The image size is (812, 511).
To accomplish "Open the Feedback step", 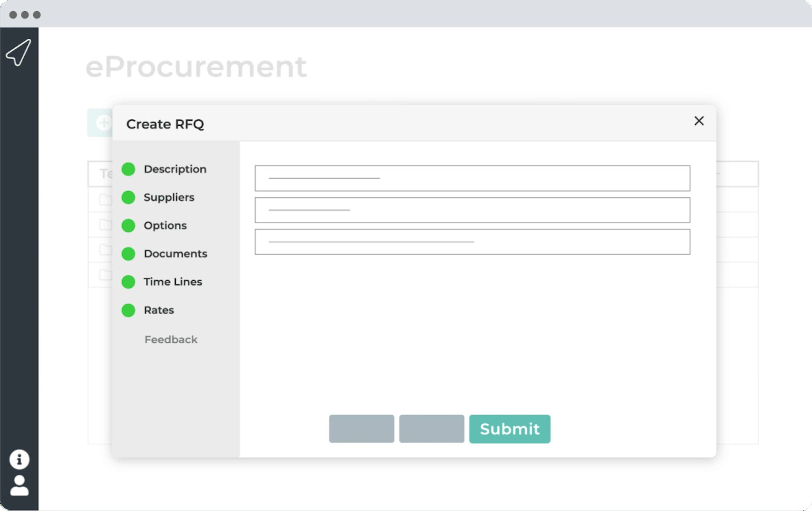I will pos(171,340).
